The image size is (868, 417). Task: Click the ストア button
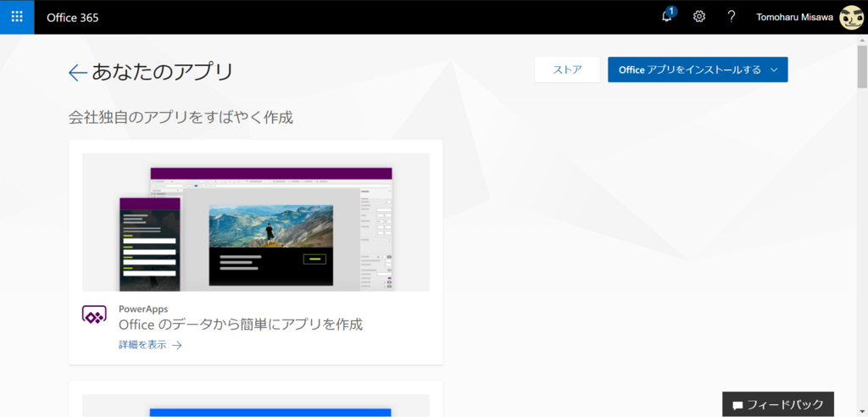567,69
